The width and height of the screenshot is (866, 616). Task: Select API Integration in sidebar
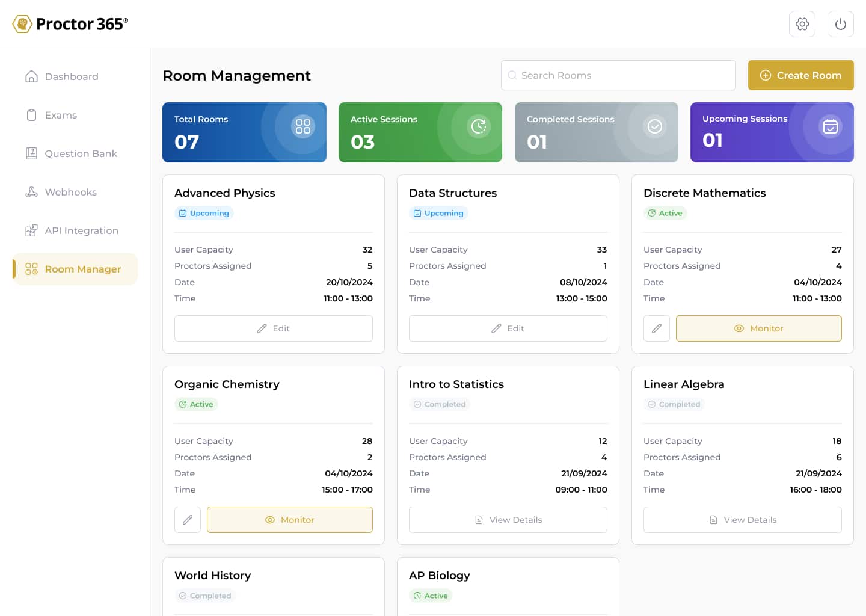coord(81,230)
